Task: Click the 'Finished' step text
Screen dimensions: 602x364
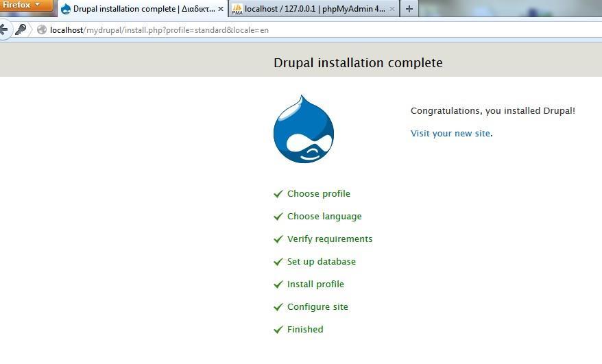Action: click(305, 330)
